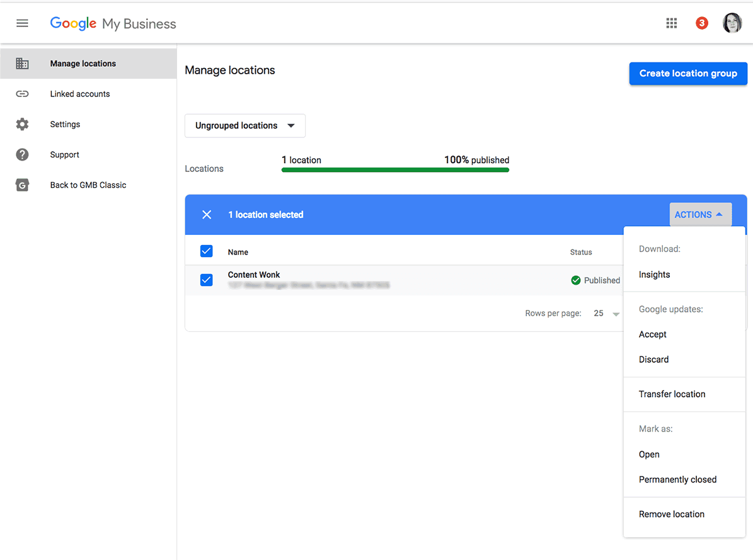Click the Published status text
The image size is (753, 560).
tap(602, 280)
